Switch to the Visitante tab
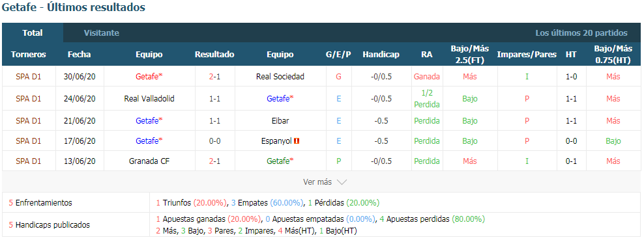644x242 pixels. [102, 33]
